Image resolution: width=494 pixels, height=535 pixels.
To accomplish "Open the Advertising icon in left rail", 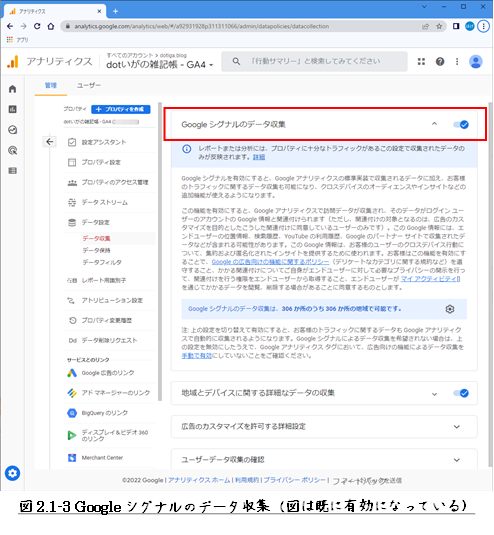I will pos(13,150).
